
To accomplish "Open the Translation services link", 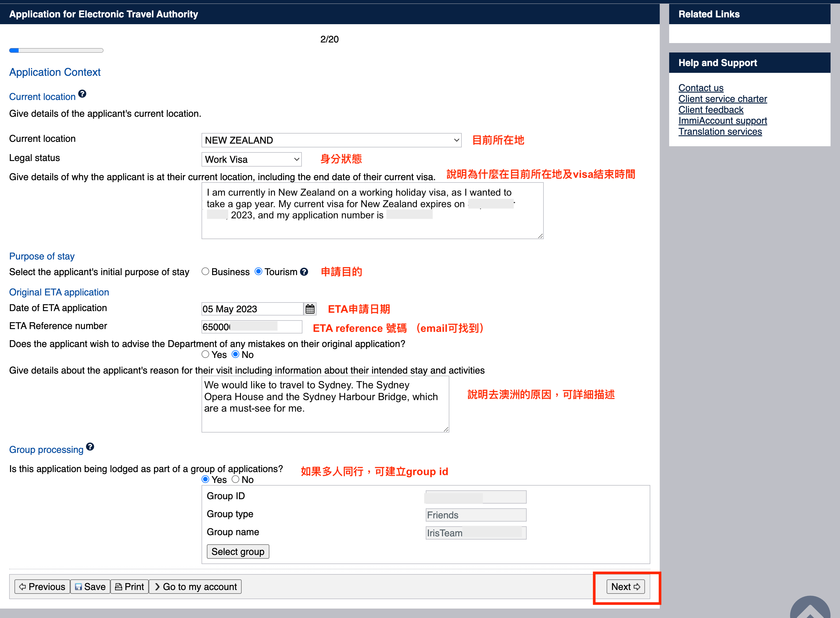I will (720, 132).
